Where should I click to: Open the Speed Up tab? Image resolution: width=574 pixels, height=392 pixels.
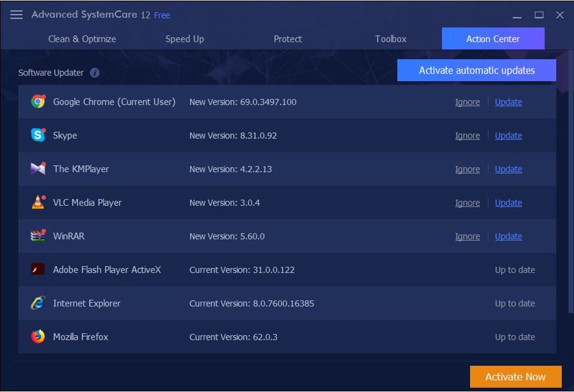[185, 39]
